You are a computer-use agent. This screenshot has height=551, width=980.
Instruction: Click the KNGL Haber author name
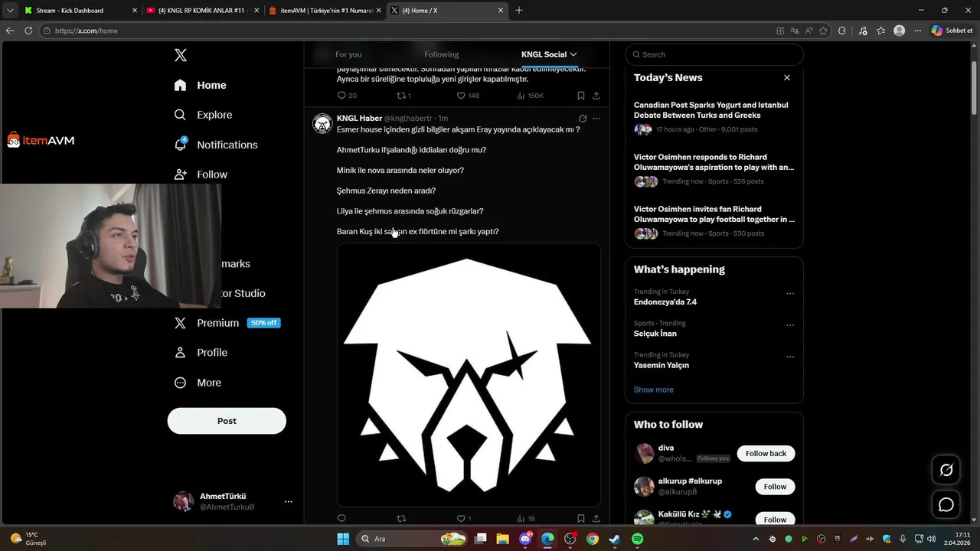[359, 119]
